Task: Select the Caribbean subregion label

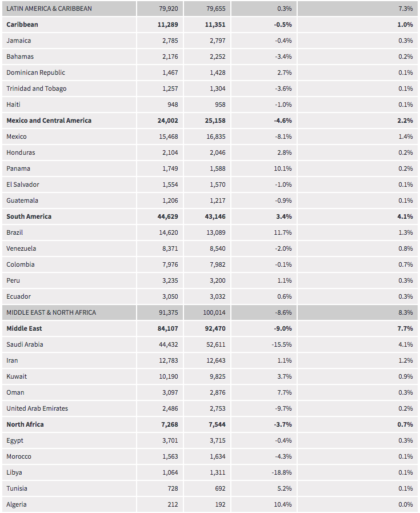Action: point(22,25)
